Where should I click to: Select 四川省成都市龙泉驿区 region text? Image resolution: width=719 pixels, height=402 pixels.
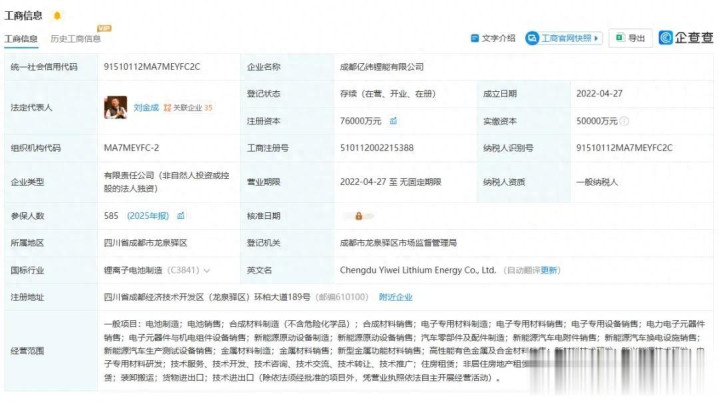[145, 243]
